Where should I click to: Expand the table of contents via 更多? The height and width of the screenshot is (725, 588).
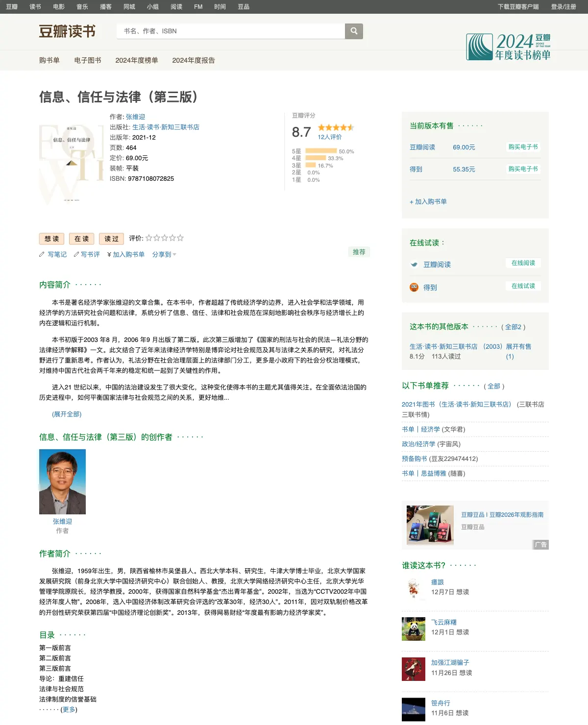69,709
